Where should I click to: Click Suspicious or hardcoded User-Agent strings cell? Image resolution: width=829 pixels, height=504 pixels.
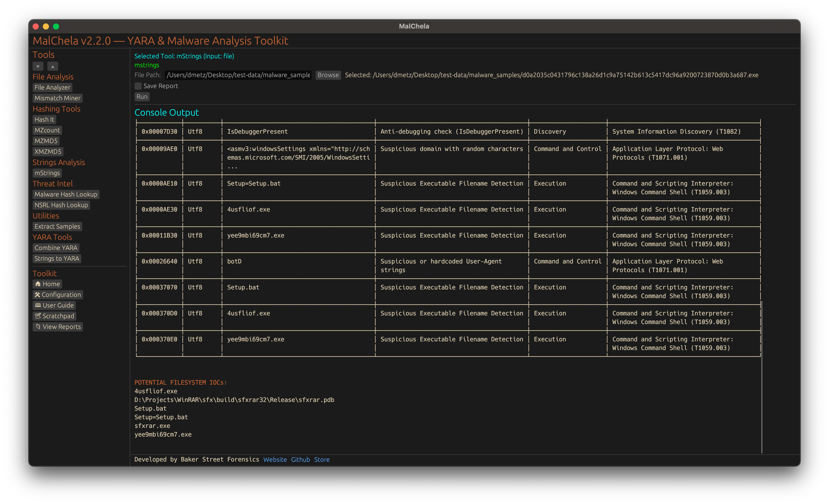441,265
